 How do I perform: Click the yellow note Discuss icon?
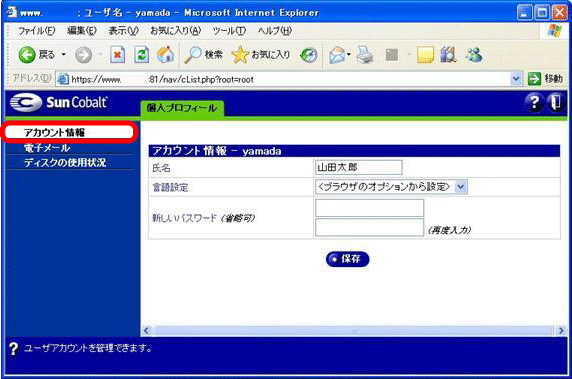click(425, 55)
